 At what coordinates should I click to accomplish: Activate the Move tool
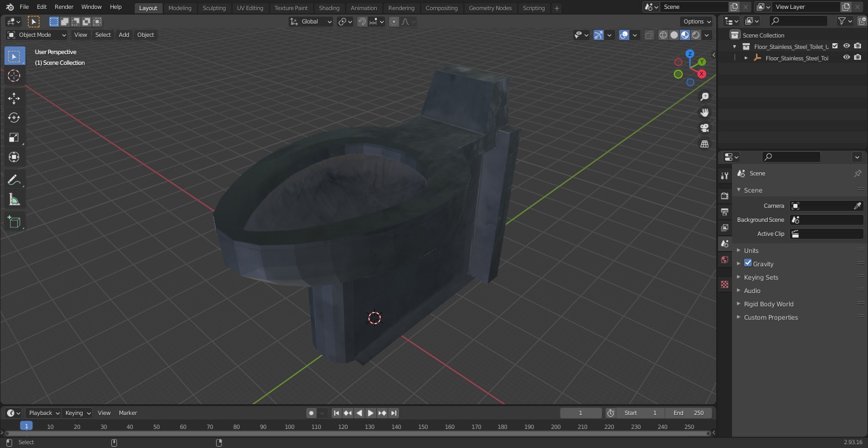click(14, 98)
